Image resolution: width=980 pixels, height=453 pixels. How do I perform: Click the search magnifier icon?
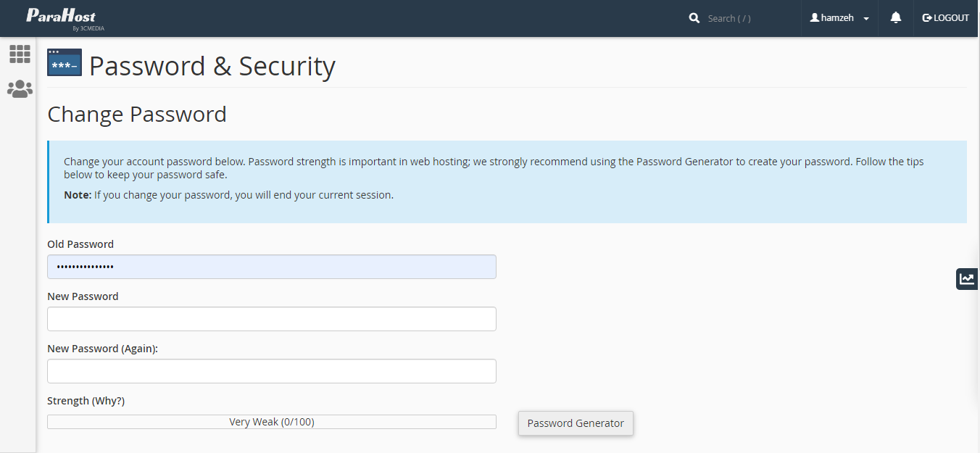(x=694, y=18)
